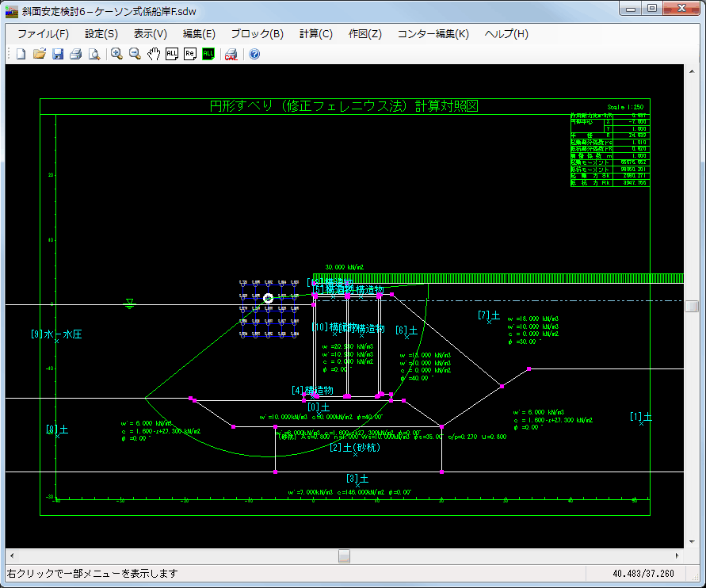Select the [3]土 block label
The height and width of the screenshot is (588, 706).
[357, 478]
